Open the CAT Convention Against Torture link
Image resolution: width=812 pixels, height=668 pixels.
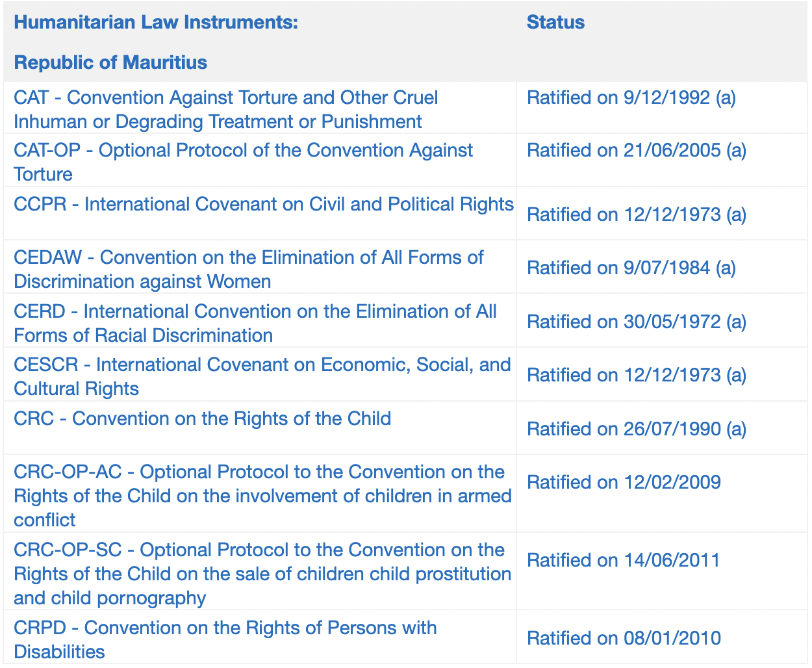click(226, 110)
